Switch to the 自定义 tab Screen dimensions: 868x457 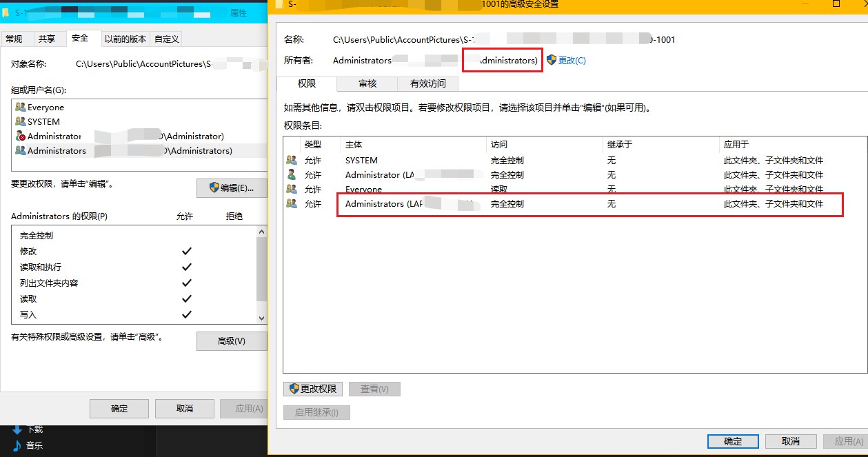coord(166,39)
